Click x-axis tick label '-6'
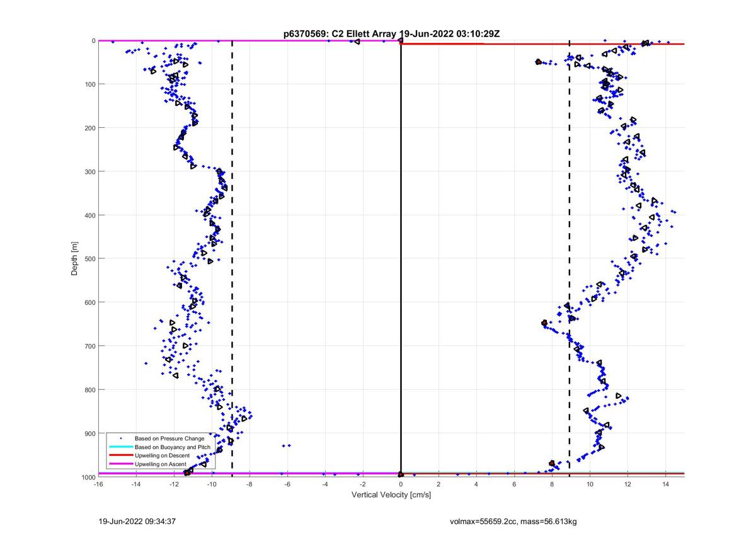 [x=287, y=484]
